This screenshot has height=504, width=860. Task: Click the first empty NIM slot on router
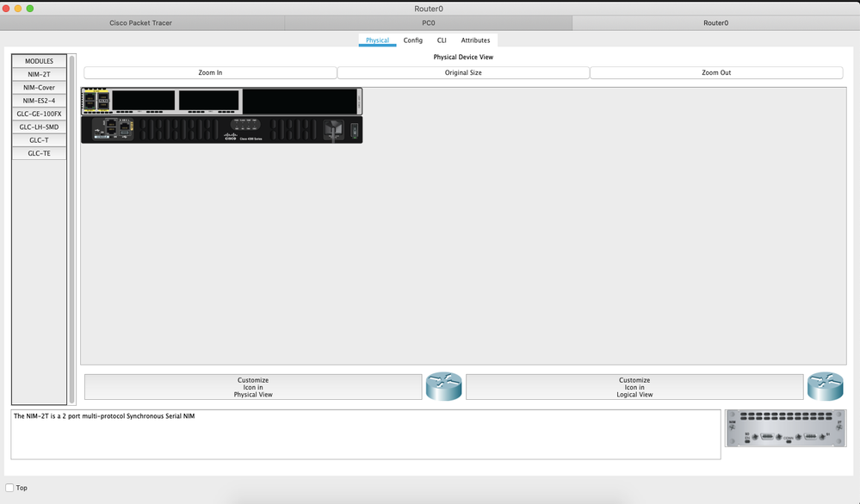(x=144, y=101)
